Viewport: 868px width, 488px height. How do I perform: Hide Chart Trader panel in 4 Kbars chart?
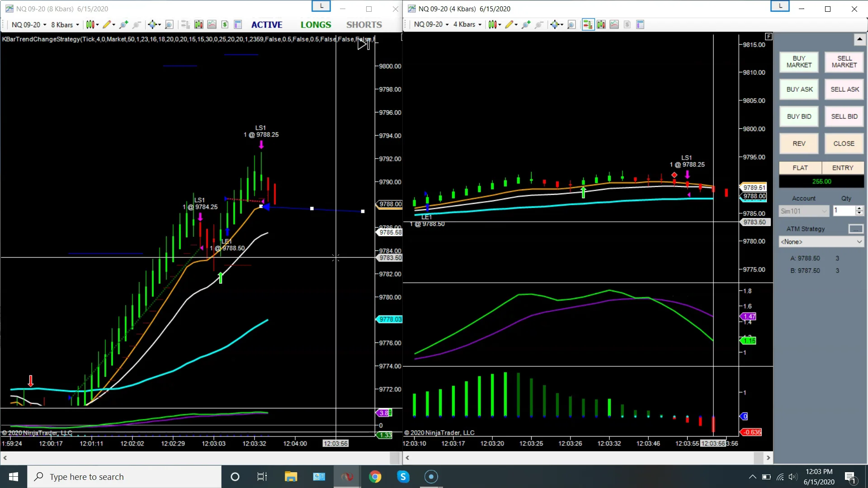[588, 24]
